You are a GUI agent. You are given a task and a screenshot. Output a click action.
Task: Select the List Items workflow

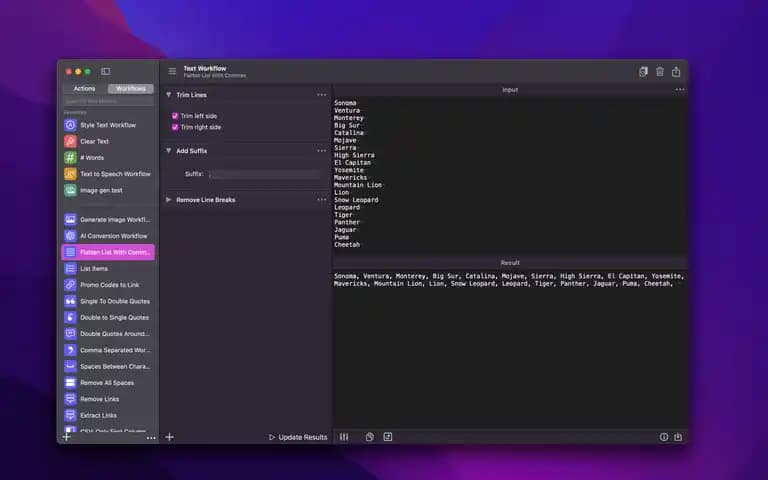(108, 268)
